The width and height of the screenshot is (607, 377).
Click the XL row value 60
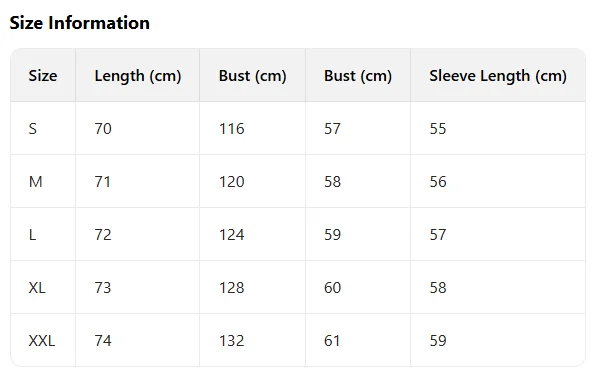333,288
